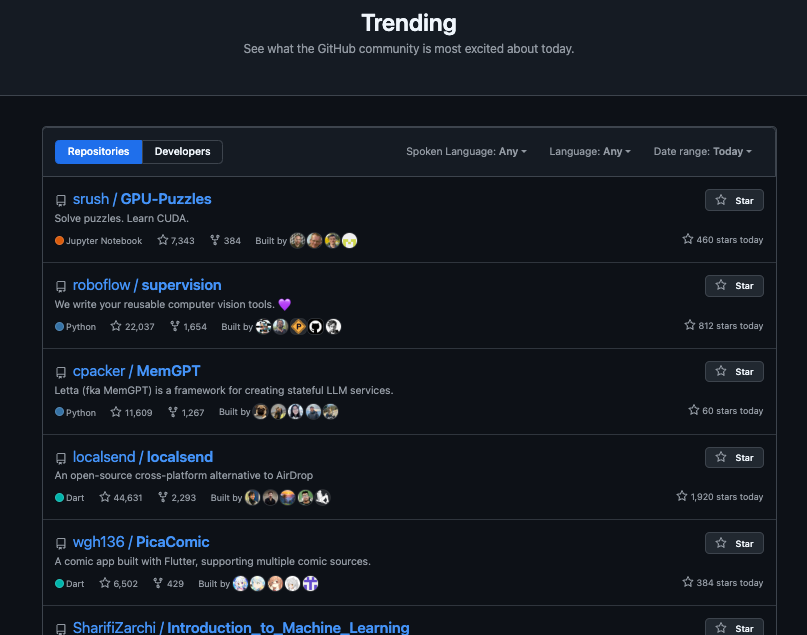Click '460 stars today' text

pyautogui.click(x=723, y=239)
